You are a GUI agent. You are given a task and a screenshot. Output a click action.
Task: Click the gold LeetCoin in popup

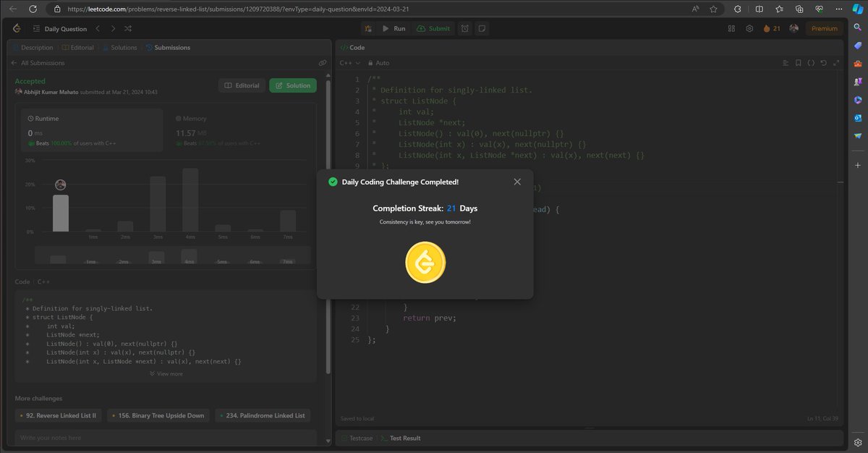tap(425, 262)
